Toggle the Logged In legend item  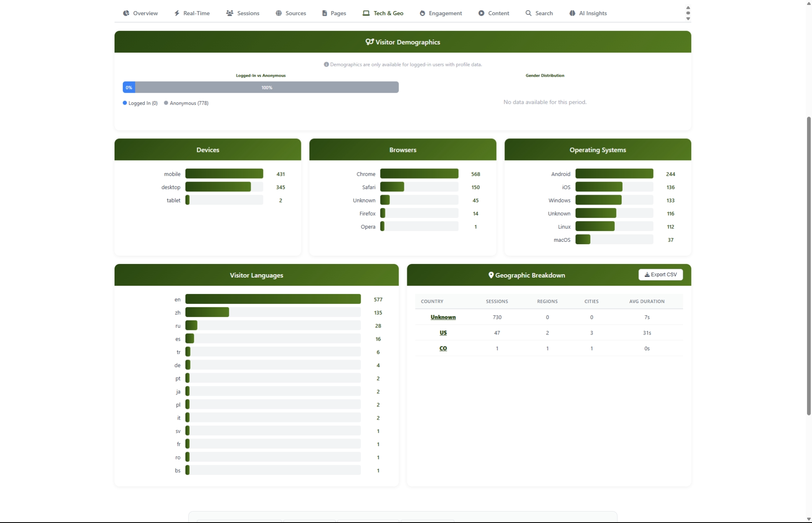pos(140,103)
